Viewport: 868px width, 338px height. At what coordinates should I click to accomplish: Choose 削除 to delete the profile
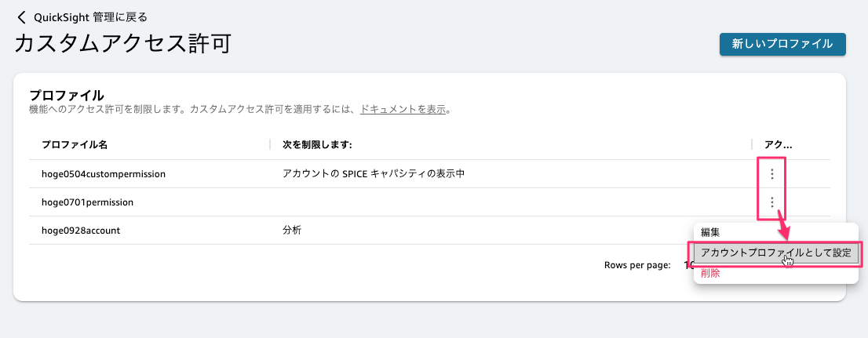710,273
